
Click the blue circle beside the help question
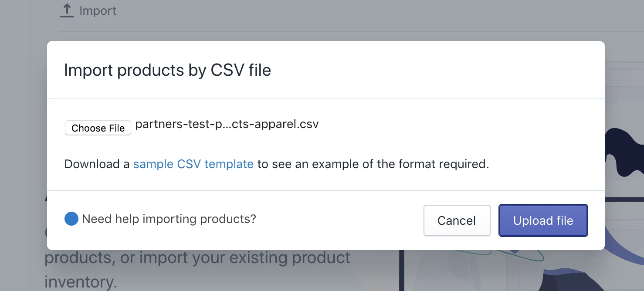pyautogui.click(x=71, y=219)
